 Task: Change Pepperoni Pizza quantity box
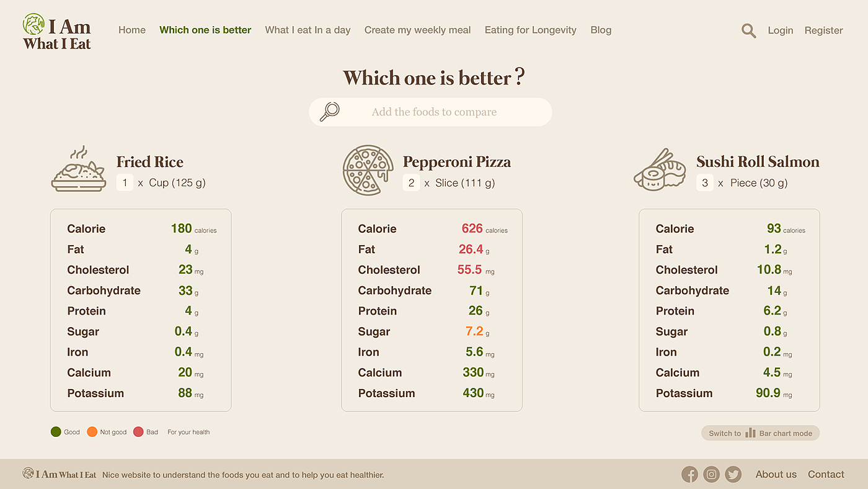[x=411, y=182]
